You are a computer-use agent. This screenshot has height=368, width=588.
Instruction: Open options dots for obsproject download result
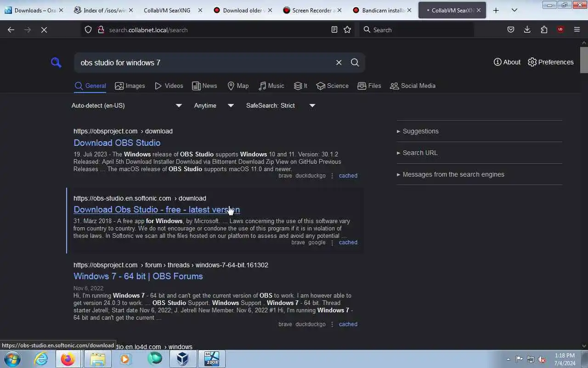[332, 176]
